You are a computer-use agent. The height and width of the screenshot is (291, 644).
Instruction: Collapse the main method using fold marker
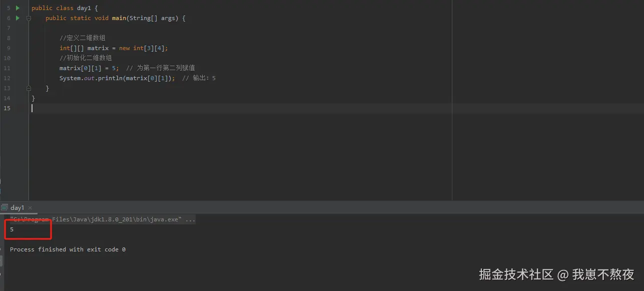click(x=29, y=18)
